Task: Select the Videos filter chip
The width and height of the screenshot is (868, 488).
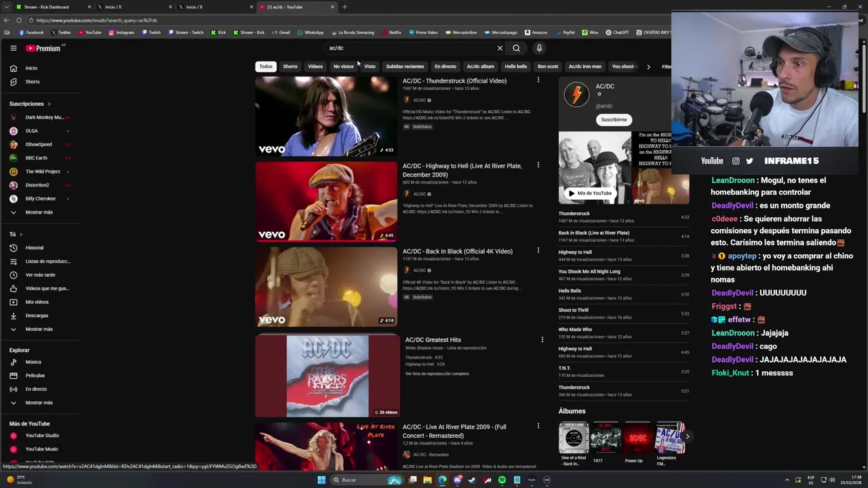Action: 315,66
